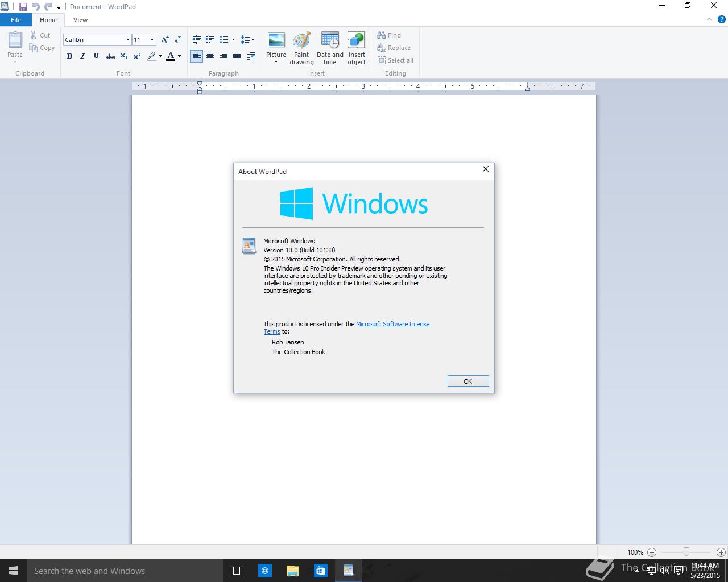Open Action Center notifications icon

679,571
